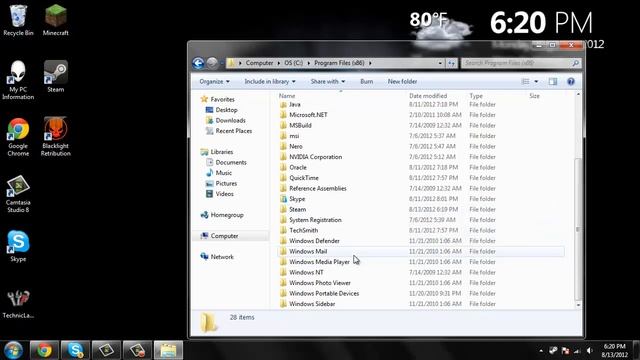640x360 pixels.
Task: Launch the Skype desktop shortcut
Action: [18, 246]
